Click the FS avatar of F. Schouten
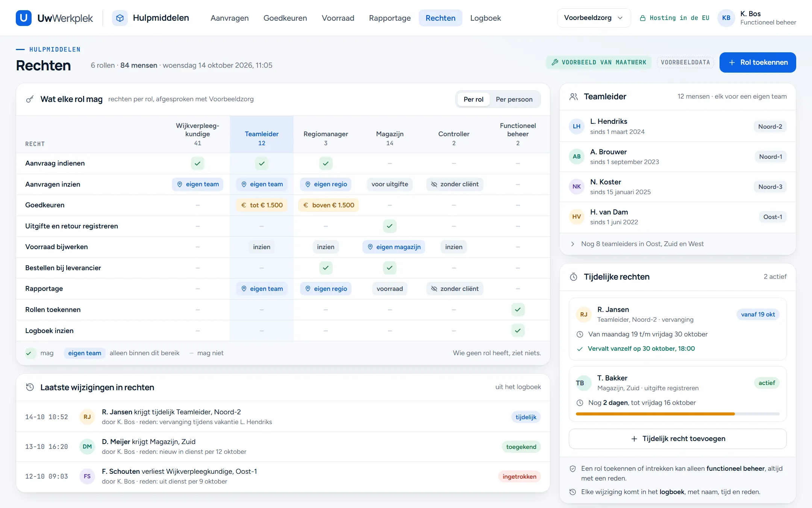This screenshot has width=812, height=508. tap(87, 476)
